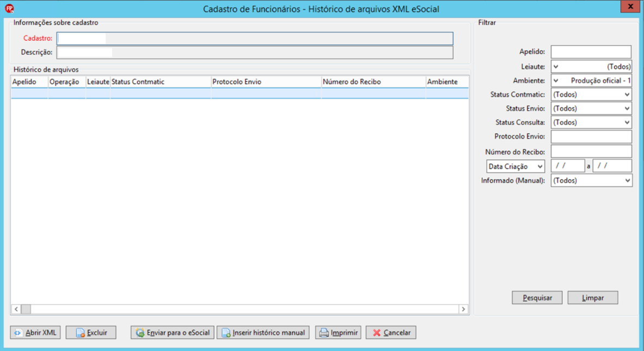This screenshot has width=644, height=351.
Task: Select the highlighted first table row
Action: point(240,93)
